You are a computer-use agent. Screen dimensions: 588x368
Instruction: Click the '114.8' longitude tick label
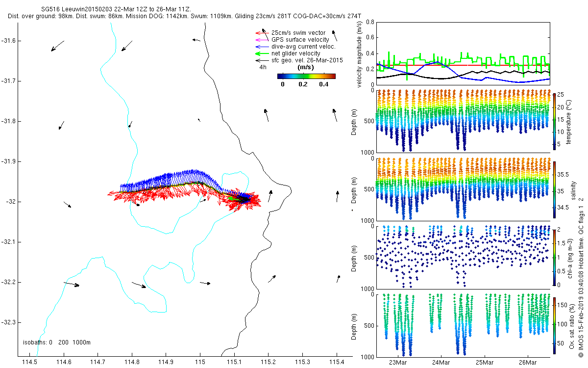[x=132, y=362]
